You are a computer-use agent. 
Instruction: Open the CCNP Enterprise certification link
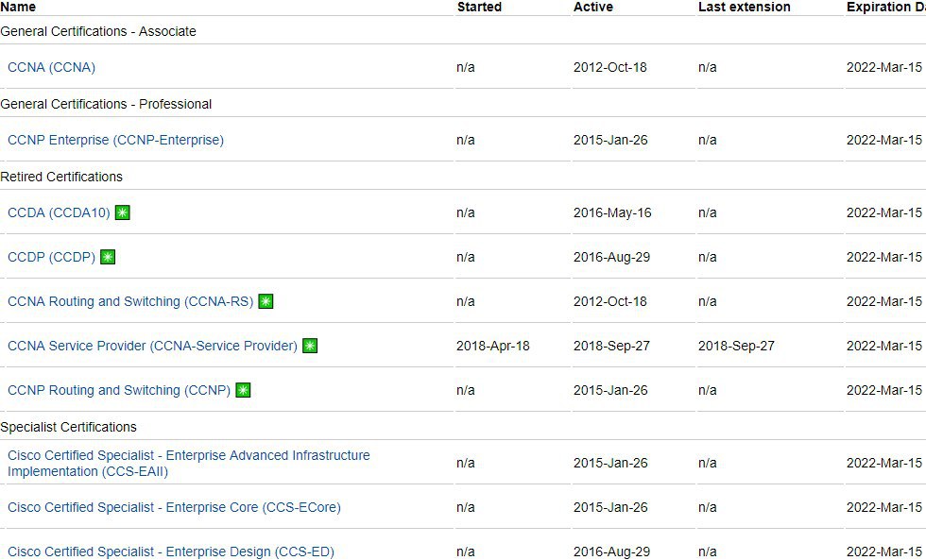click(x=115, y=140)
